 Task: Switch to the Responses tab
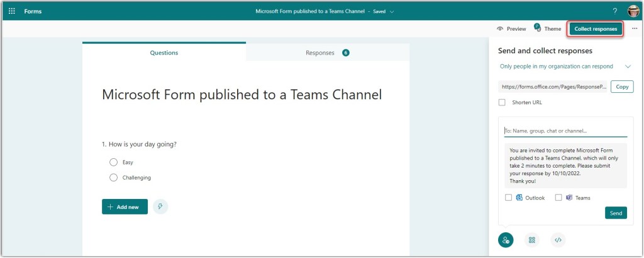coord(327,53)
